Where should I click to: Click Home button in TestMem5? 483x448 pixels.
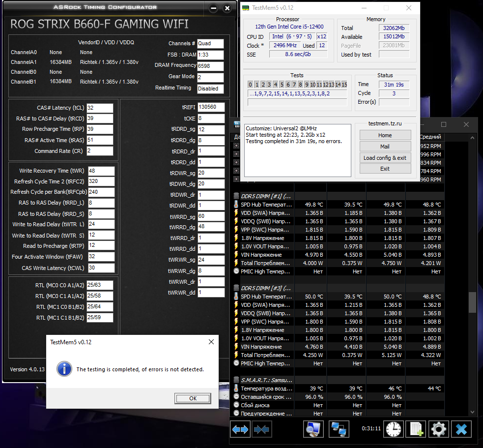[385, 135]
